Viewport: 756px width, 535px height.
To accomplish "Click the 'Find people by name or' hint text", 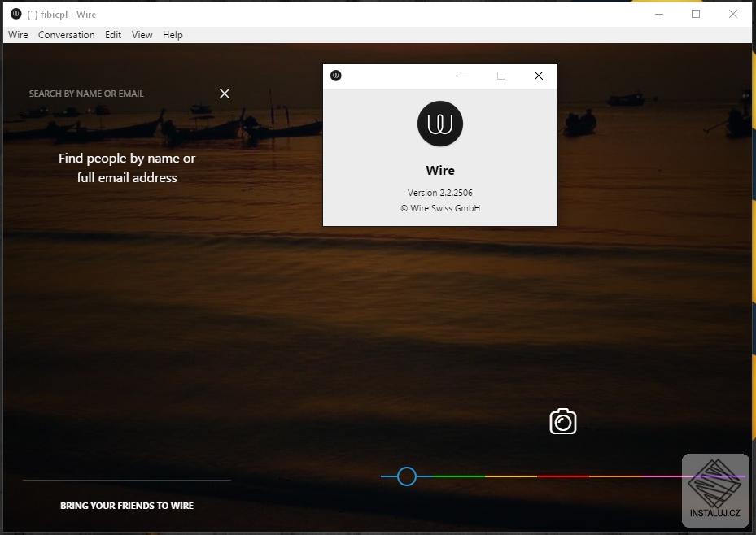I will coord(127,158).
